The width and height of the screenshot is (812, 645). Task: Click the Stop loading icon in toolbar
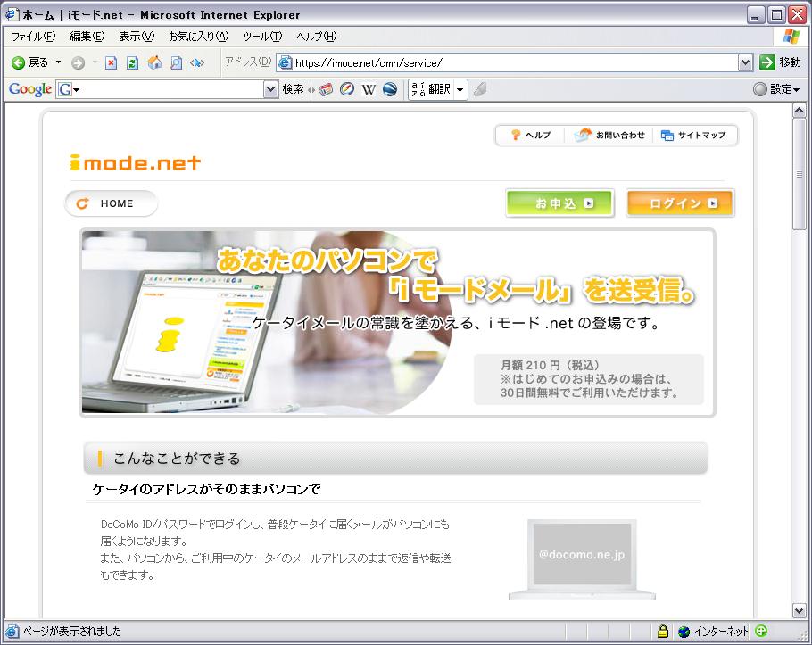[x=111, y=62]
